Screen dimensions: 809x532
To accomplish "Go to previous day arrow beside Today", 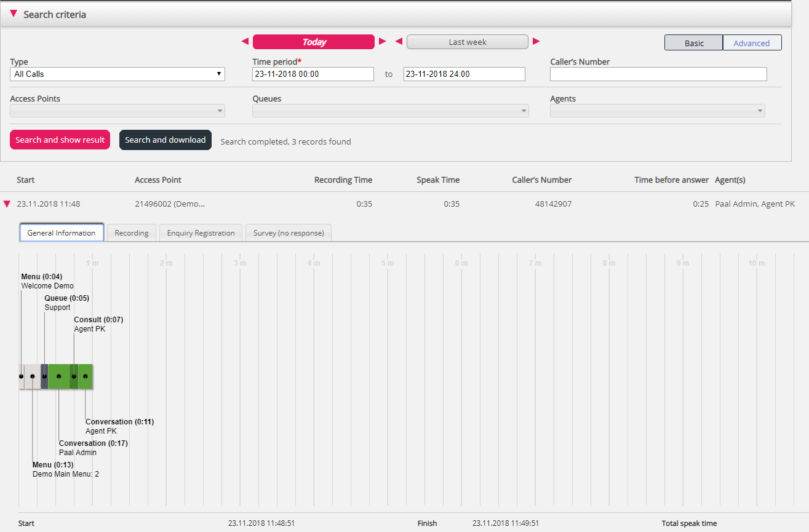I will 245,42.
